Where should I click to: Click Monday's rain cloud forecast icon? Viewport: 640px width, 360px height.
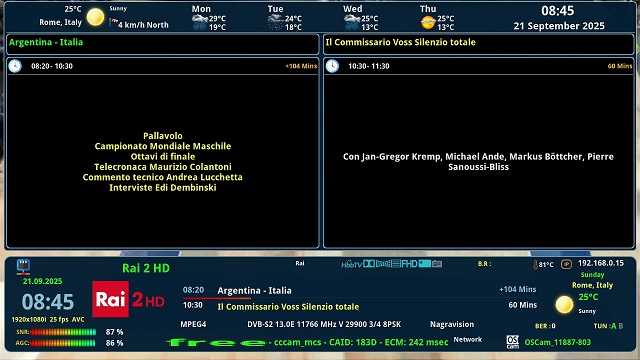(200, 22)
